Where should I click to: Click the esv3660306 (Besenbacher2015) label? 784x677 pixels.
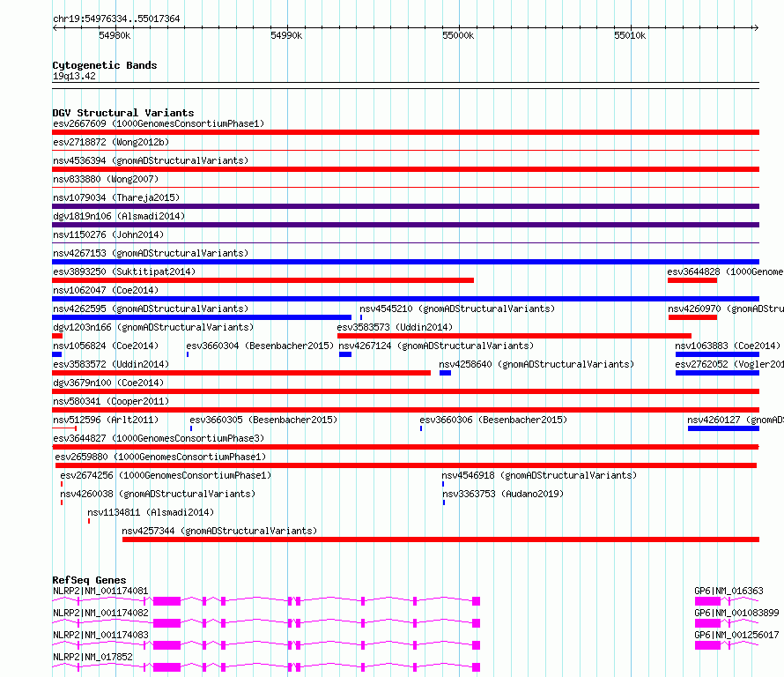pos(493,420)
